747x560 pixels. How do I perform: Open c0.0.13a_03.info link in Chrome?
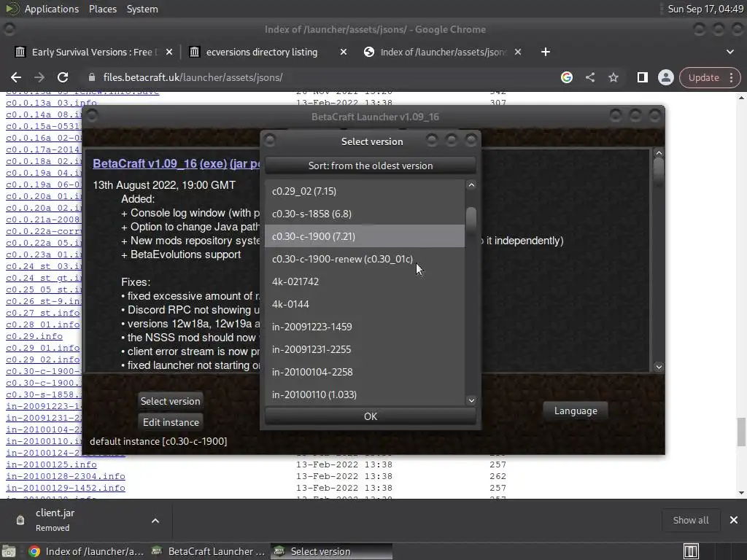click(x=51, y=103)
